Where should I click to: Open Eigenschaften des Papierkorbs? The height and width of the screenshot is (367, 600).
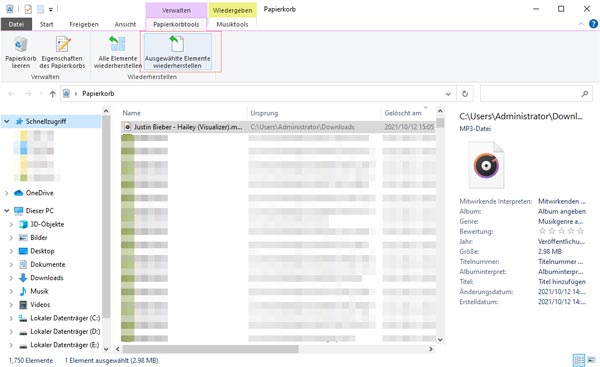click(x=62, y=52)
